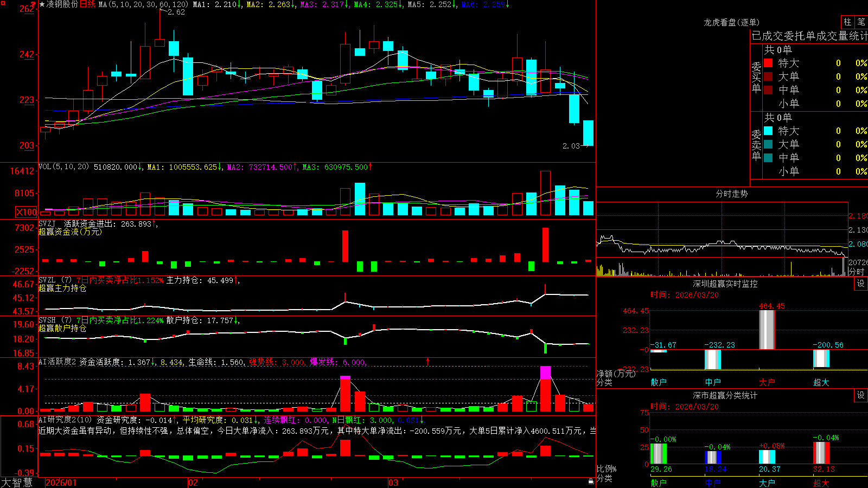Image resolution: width=868 pixels, height=488 pixels.
Task: Open 设 settings for 深市超赢分类统计
Action: pyautogui.click(x=861, y=395)
